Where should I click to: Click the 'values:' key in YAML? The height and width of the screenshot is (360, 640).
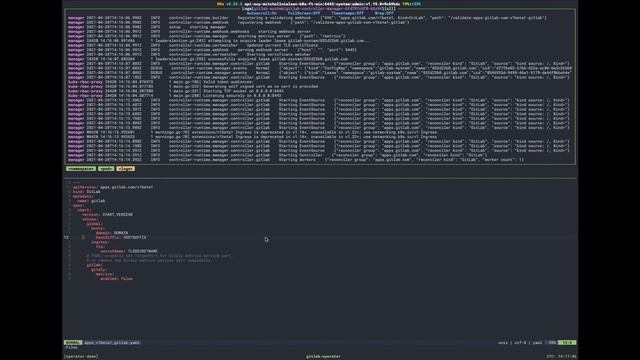coord(90,219)
